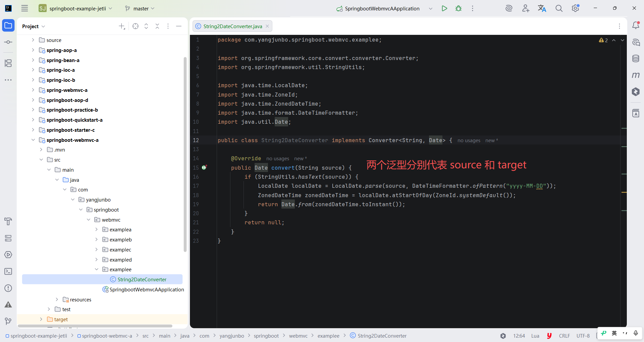Click 'no usages' hint above convert method

(277, 159)
